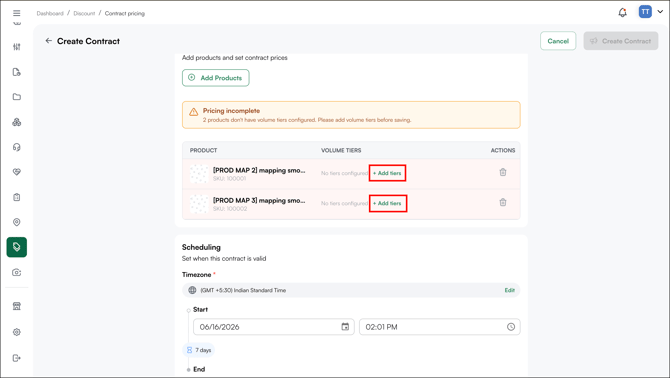670x378 pixels.
Task: Click the logout icon in sidebar
Action: [x=17, y=358]
